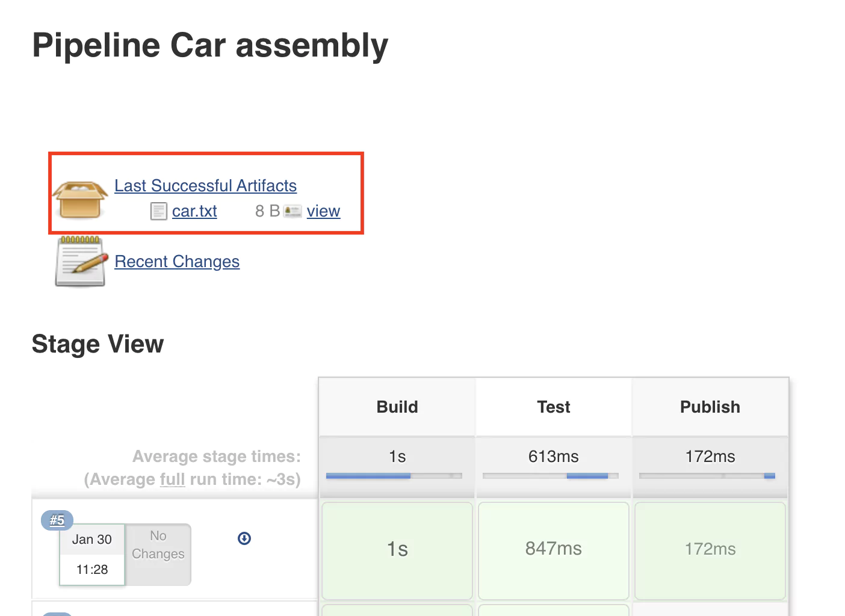Select the Test stage column header
Viewport: 845px width, 616px height.
554,407
